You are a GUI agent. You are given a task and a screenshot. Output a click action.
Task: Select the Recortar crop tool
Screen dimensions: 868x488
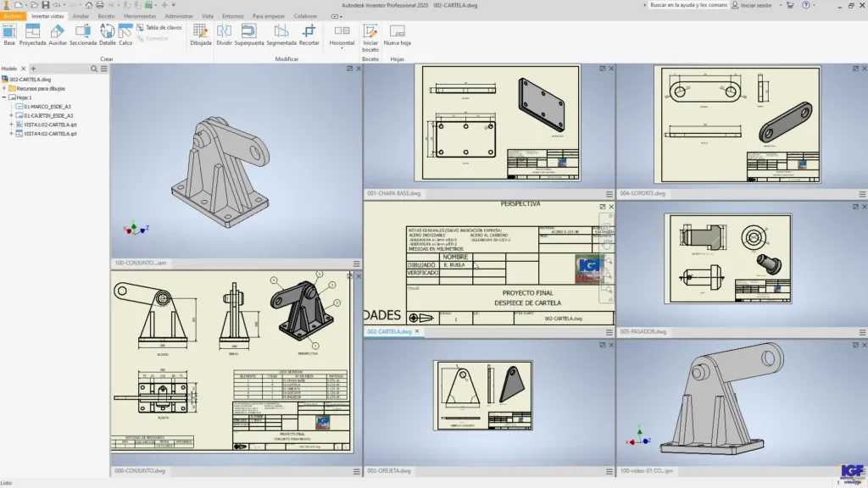click(x=309, y=34)
